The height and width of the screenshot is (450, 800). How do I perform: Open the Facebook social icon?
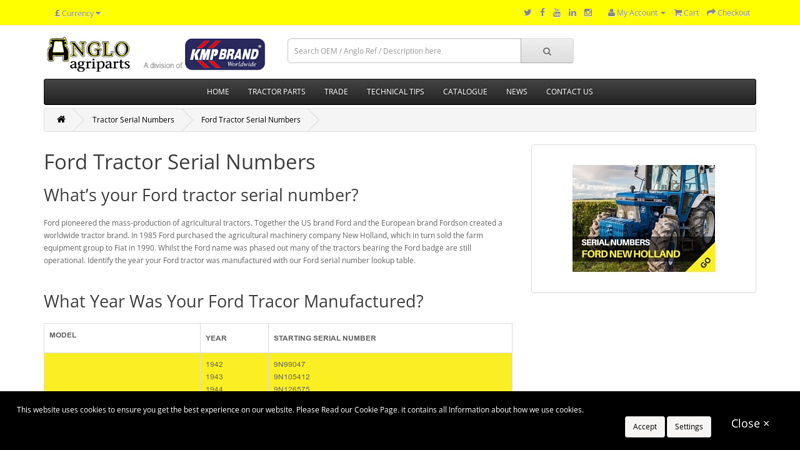(x=542, y=13)
